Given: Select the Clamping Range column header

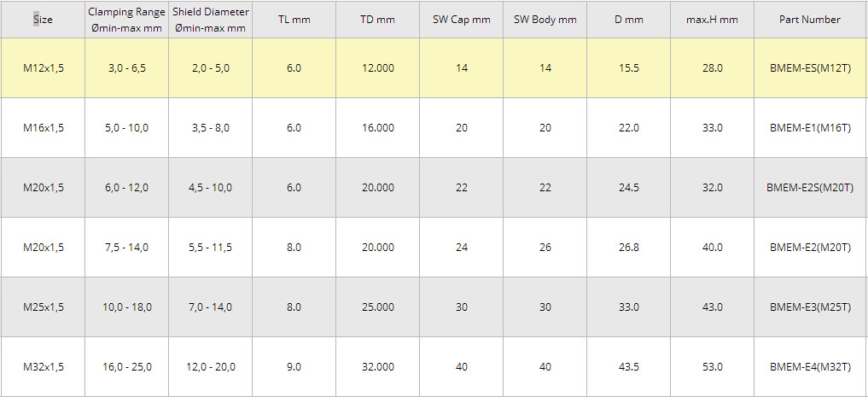Looking at the screenshot, I should [127, 20].
